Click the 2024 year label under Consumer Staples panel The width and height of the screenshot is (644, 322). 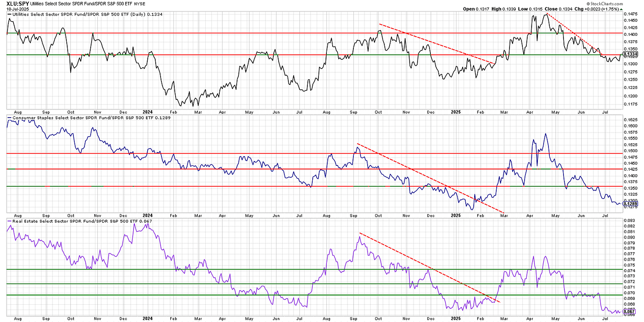pos(148,215)
